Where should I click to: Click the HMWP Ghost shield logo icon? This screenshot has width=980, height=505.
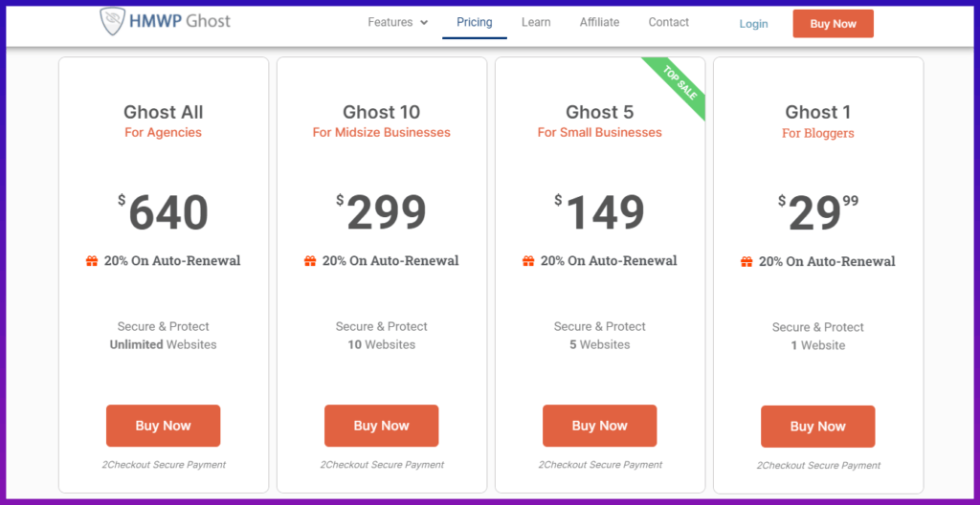coord(113,21)
